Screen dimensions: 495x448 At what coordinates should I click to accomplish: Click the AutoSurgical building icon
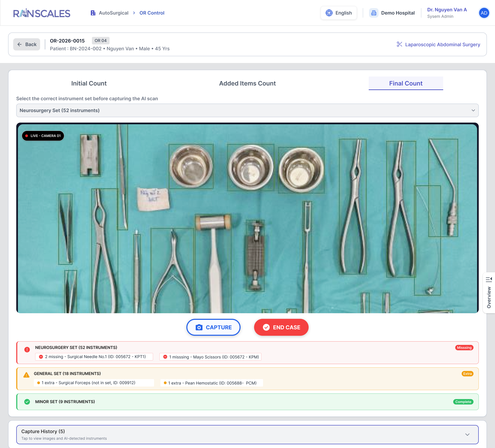93,13
